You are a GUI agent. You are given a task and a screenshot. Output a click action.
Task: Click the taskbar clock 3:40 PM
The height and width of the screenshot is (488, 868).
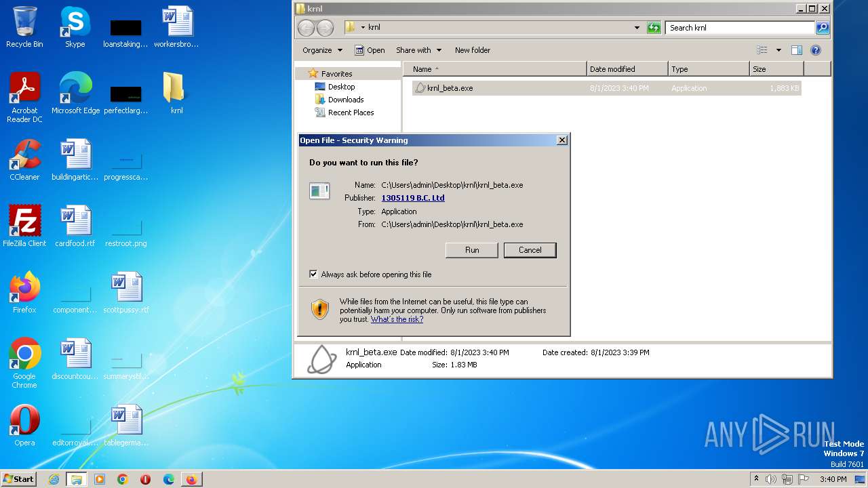pos(833,479)
